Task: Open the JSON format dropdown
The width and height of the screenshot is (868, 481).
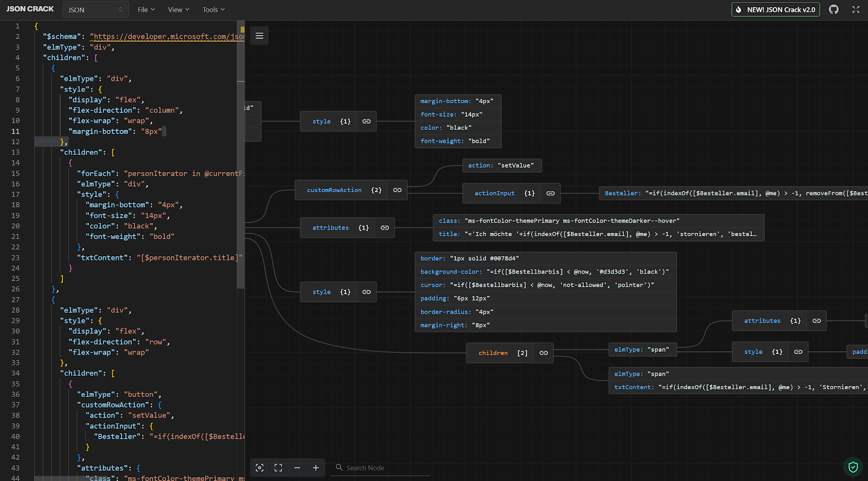Action: click(95, 10)
